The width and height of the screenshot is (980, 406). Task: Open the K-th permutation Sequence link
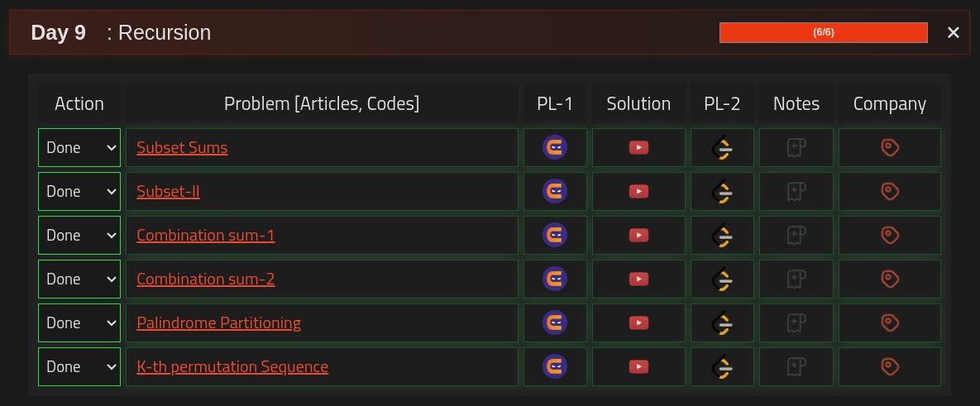point(232,366)
